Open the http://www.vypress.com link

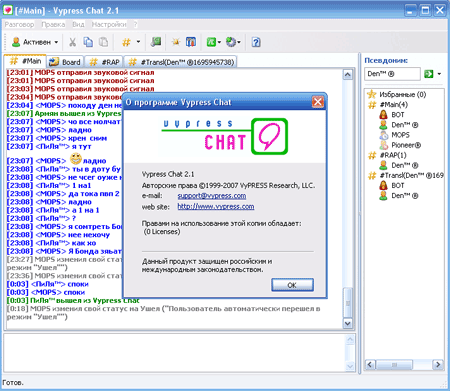point(216,207)
